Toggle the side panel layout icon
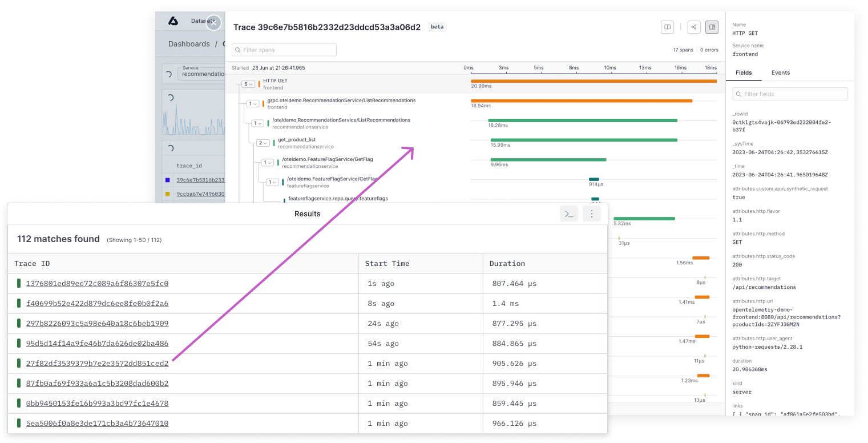Screen dimensions: 868x443 (712, 27)
